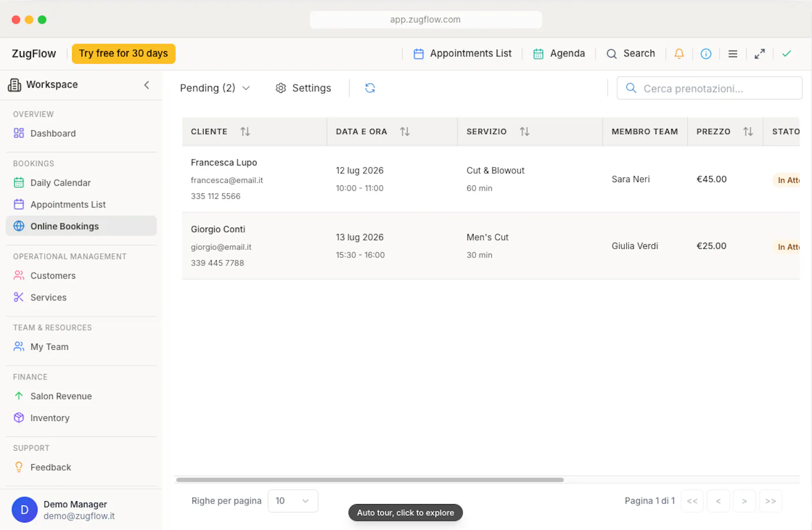Open Daily Calendar in the sidebar

coord(81,182)
